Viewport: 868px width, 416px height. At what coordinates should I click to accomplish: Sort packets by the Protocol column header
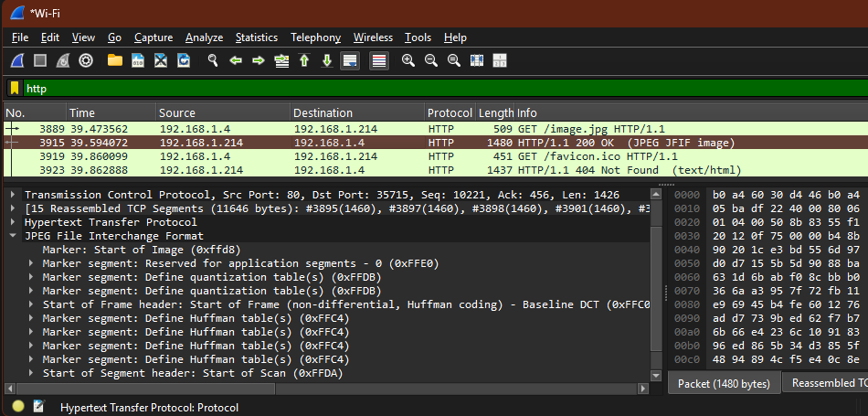[449, 112]
